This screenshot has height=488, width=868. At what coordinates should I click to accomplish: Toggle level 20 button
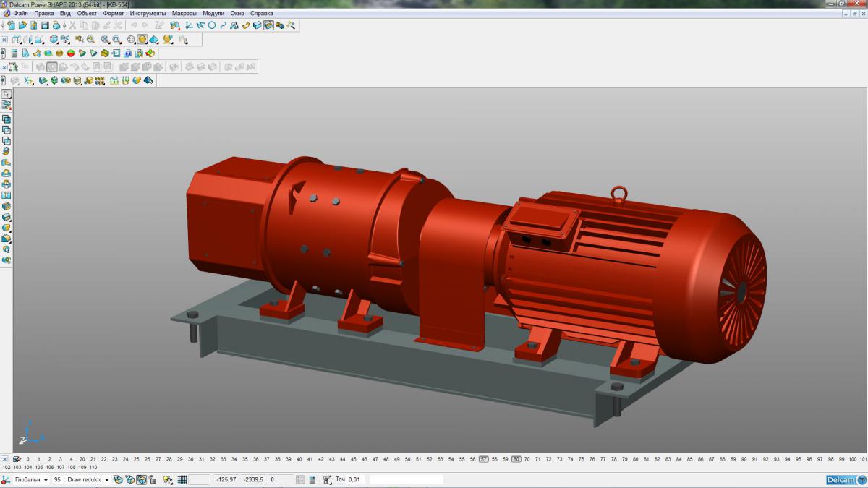tap(82, 458)
